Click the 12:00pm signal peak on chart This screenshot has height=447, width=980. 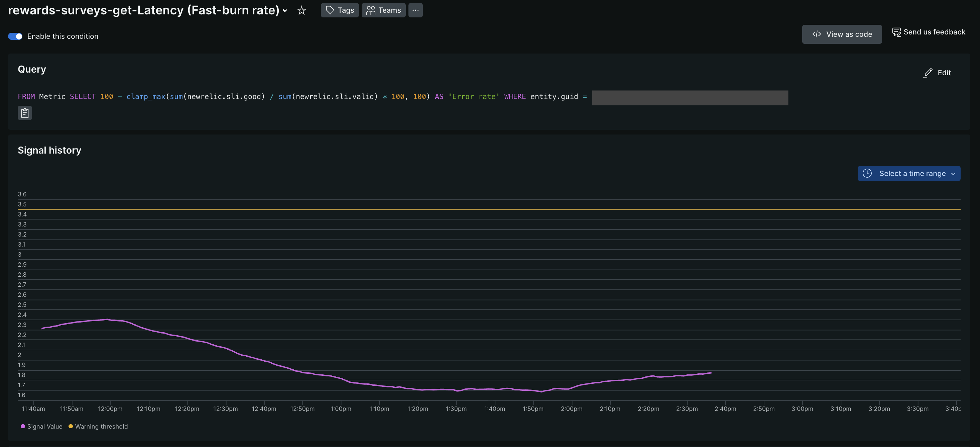coord(107,320)
